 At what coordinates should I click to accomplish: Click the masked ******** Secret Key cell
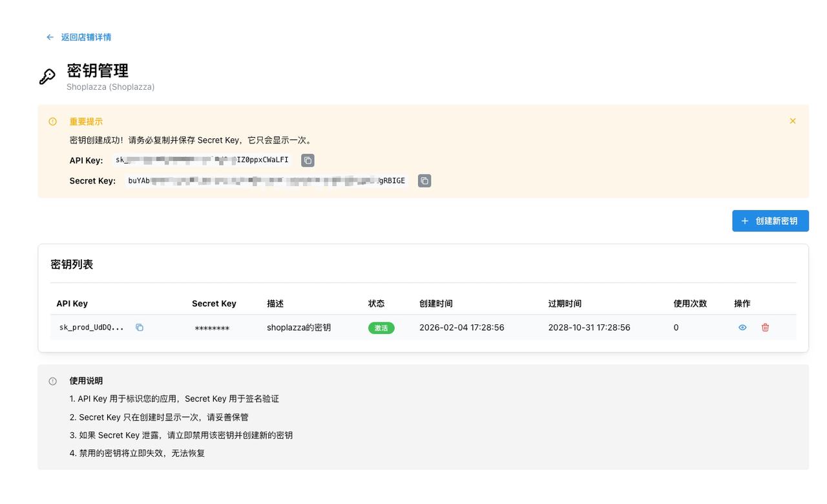(x=212, y=329)
